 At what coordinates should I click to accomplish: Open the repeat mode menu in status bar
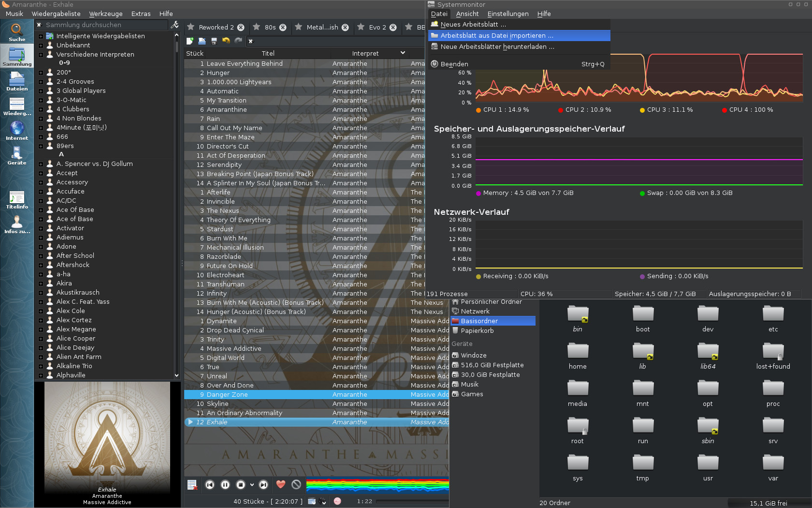(x=312, y=501)
